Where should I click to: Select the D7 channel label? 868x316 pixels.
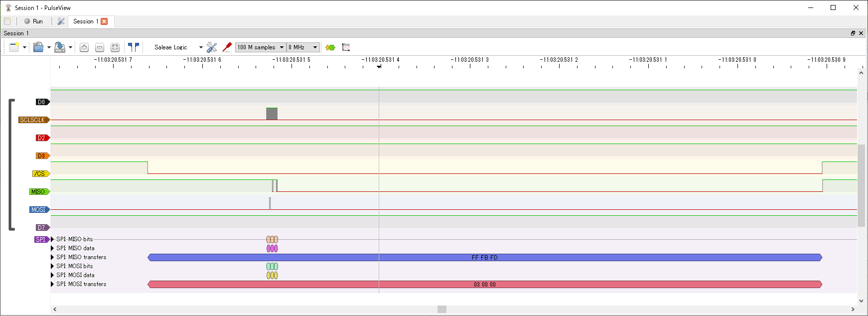[43, 228]
